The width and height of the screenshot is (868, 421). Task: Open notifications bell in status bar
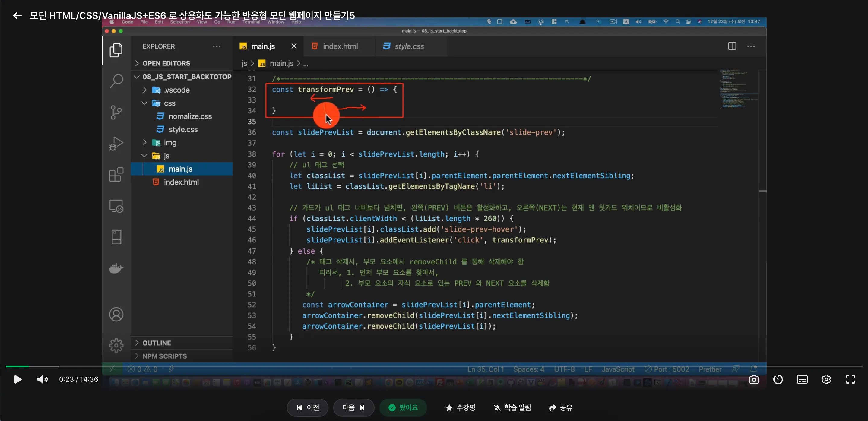pos(754,369)
